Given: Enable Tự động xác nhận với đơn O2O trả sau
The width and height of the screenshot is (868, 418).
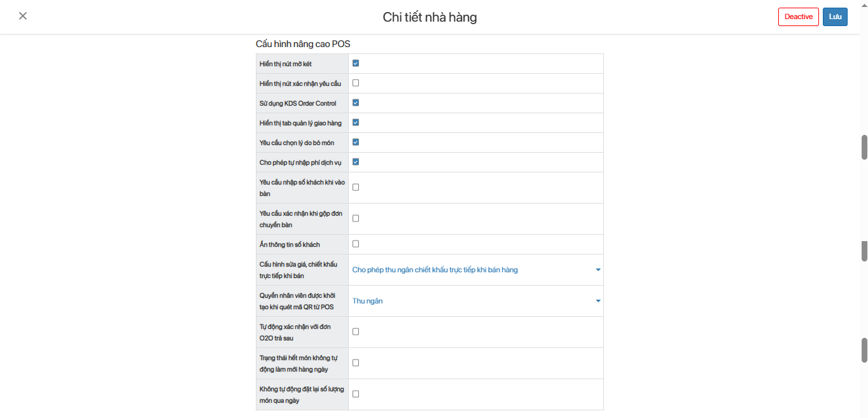Looking at the screenshot, I should click(x=356, y=331).
